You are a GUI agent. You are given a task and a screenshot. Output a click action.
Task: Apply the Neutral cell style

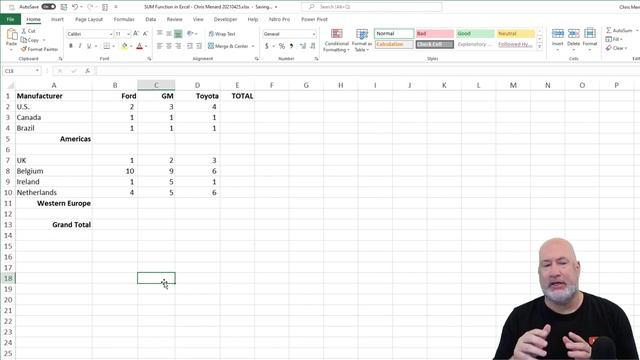click(516, 33)
